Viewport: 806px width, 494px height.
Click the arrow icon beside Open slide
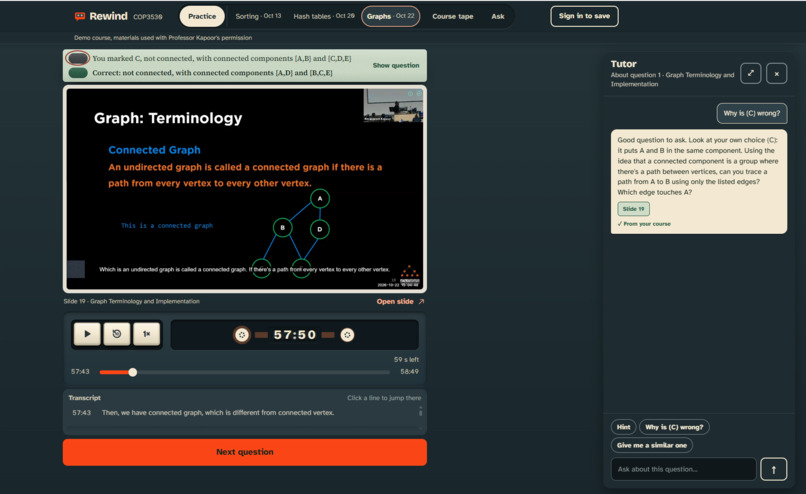point(422,302)
